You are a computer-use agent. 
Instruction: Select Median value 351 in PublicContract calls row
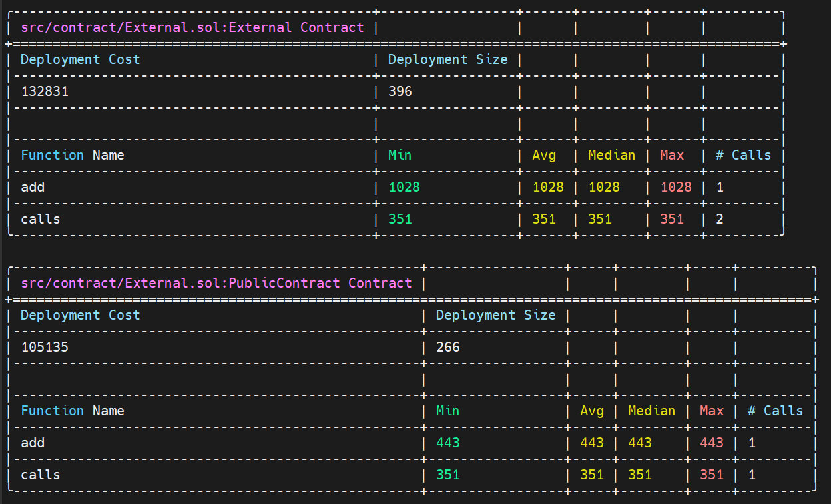tap(640, 475)
